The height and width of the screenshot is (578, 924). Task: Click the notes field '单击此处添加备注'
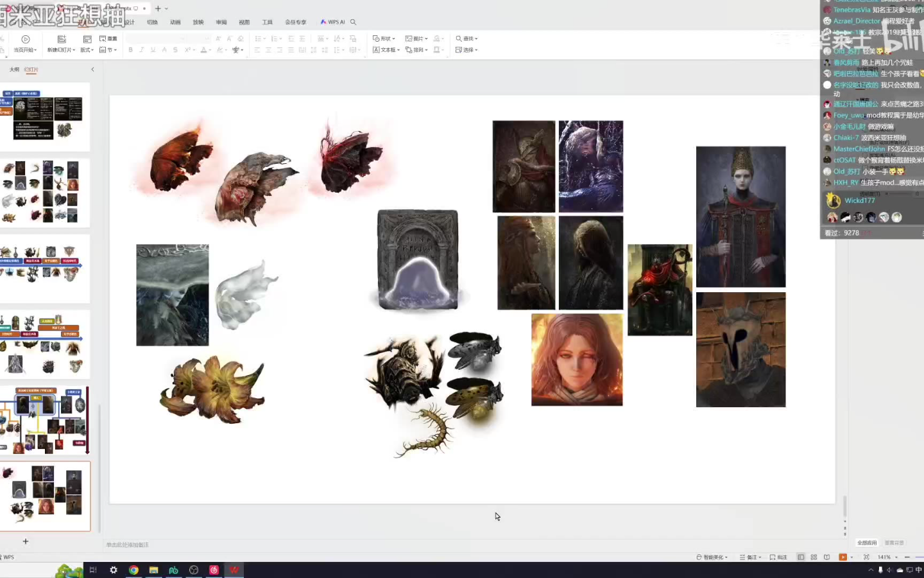pyautogui.click(x=128, y=545)
